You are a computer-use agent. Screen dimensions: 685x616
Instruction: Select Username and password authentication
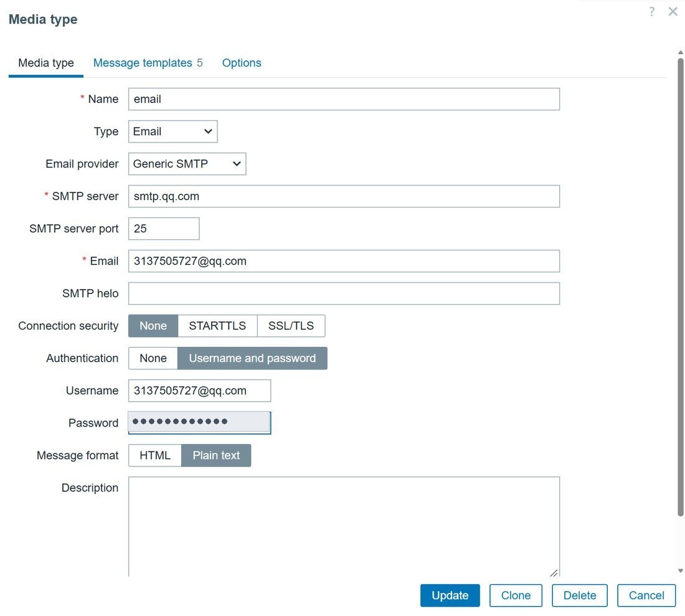pos(252,358)
